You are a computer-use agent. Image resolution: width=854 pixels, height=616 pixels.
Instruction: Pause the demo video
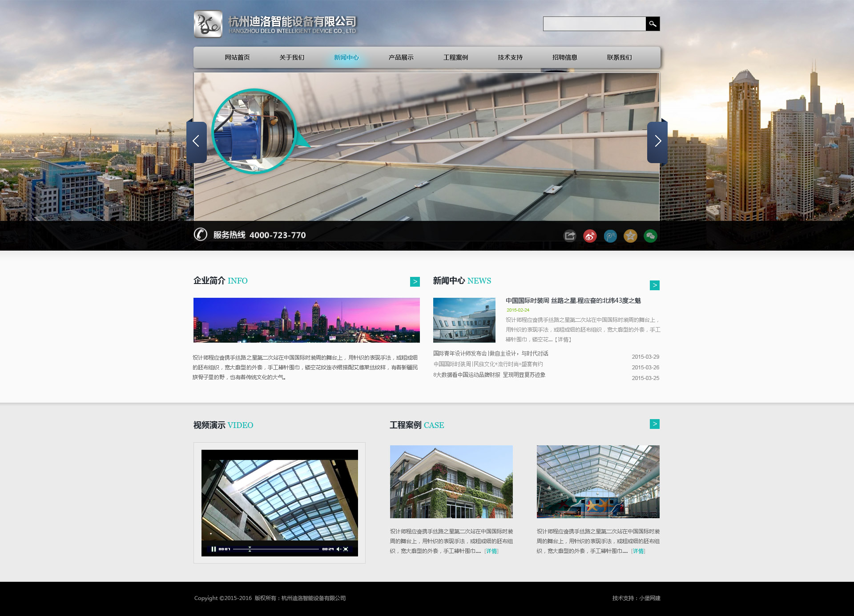[213, 549]
